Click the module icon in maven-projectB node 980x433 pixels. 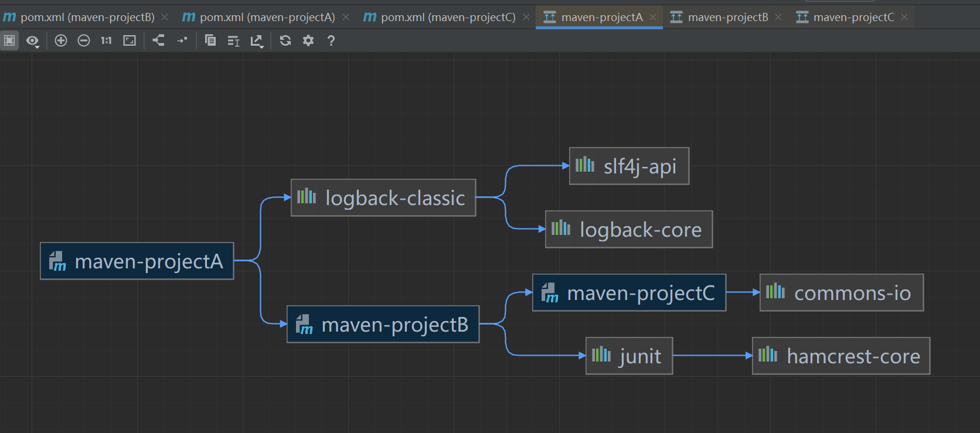(304, 325)
